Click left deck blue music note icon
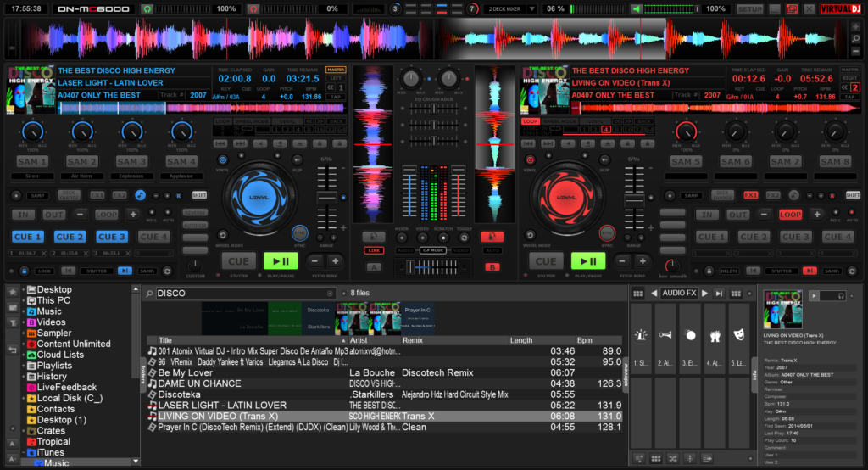 [140, 195]
